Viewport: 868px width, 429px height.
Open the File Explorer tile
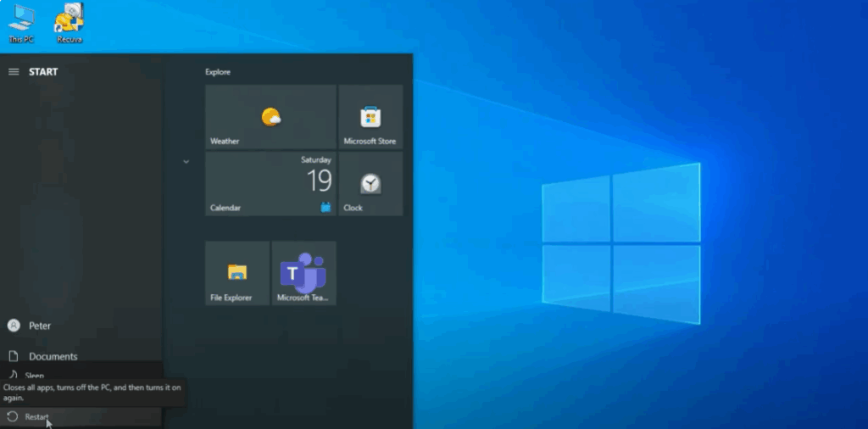pos(237,273)
